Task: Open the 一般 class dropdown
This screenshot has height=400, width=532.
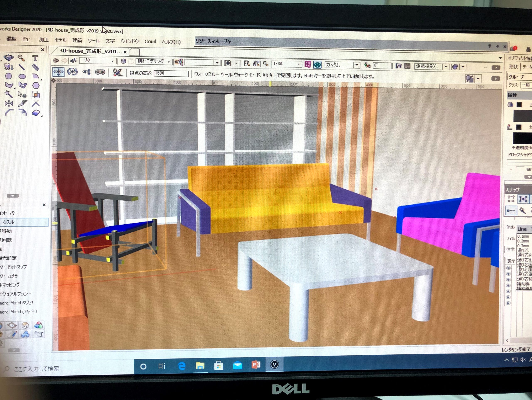Action: coord(112,61)
